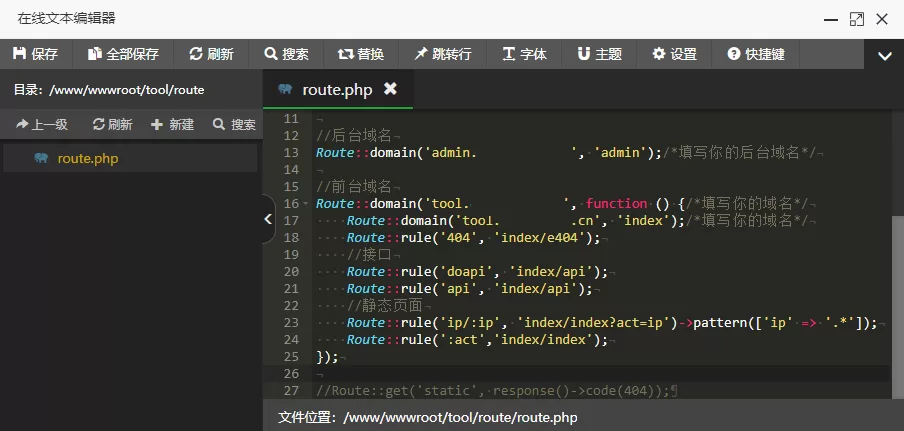
Task: Click the Refresh (刷新) toolbar button
Action: (211, 54)
